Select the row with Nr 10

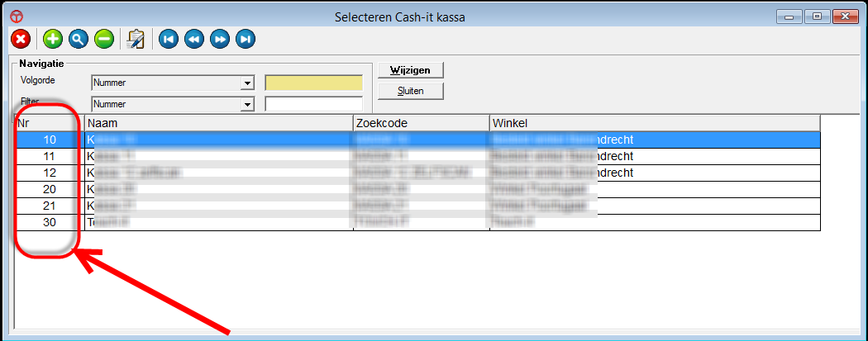pos(418,140)
